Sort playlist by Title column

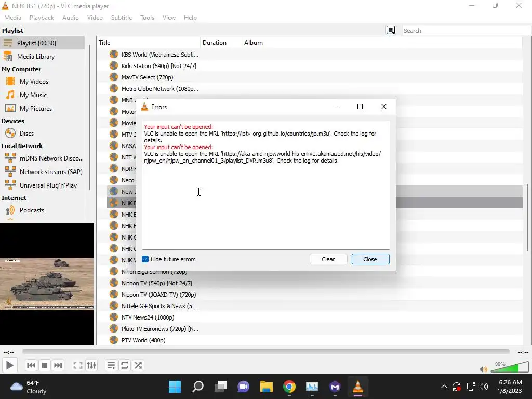148,43
